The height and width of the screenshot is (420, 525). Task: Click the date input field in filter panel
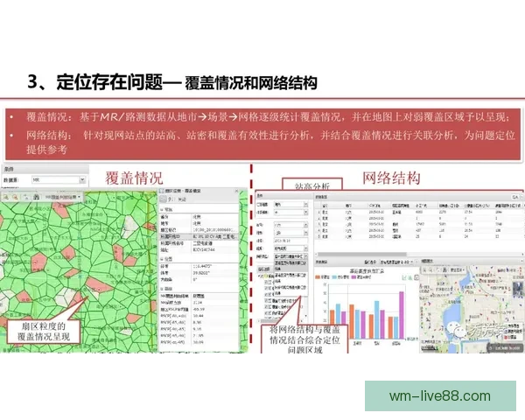tap(290, 241)
